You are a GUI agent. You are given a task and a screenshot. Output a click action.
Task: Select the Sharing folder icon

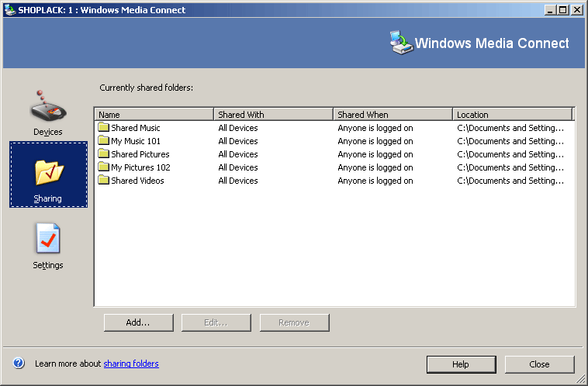click(x=49, y=172)
